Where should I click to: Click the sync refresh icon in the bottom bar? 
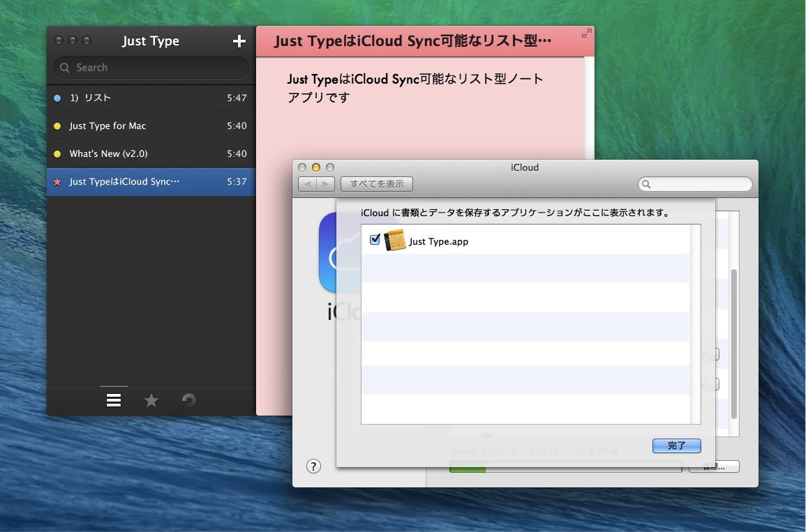[x=189, y=400]
